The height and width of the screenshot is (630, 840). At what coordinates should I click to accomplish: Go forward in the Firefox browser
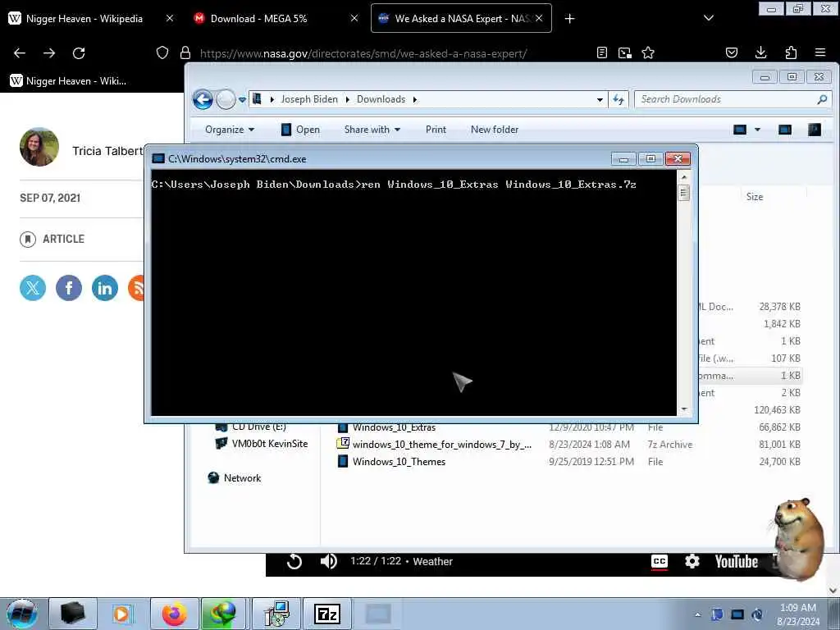(x=49, y=53)
